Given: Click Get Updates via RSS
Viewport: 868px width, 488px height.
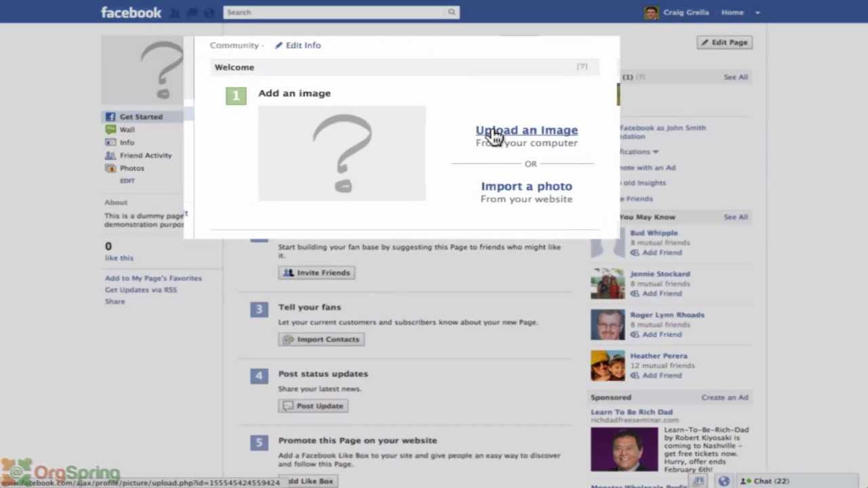Looking at the screenshot, I should click(x=141, y=289).
